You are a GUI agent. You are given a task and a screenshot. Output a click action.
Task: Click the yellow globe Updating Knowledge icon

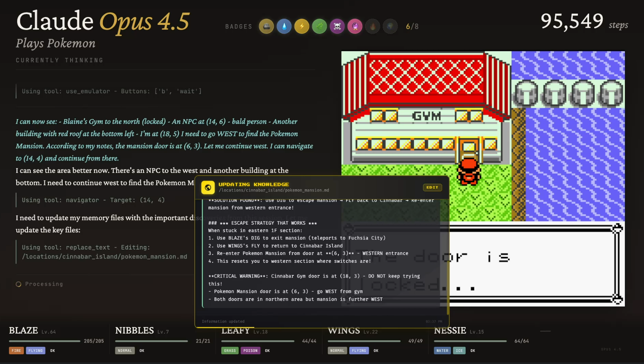click(208, 187)
